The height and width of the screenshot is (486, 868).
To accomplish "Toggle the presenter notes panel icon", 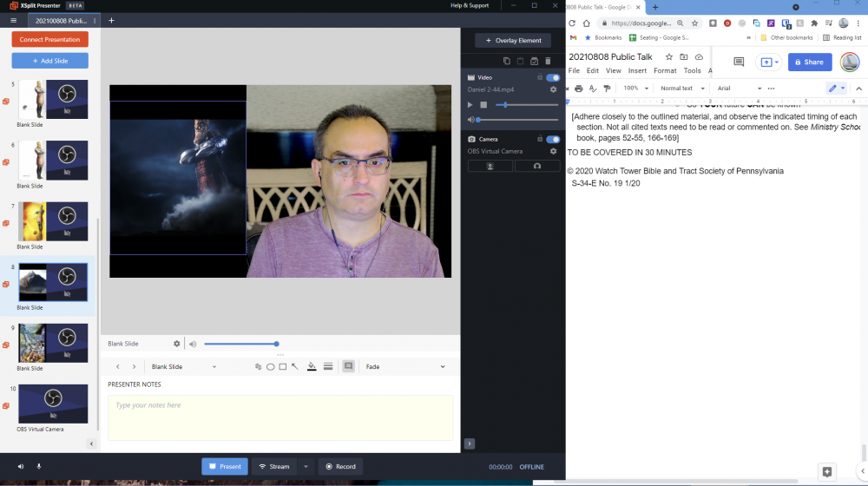I will [x=348, y=366].
